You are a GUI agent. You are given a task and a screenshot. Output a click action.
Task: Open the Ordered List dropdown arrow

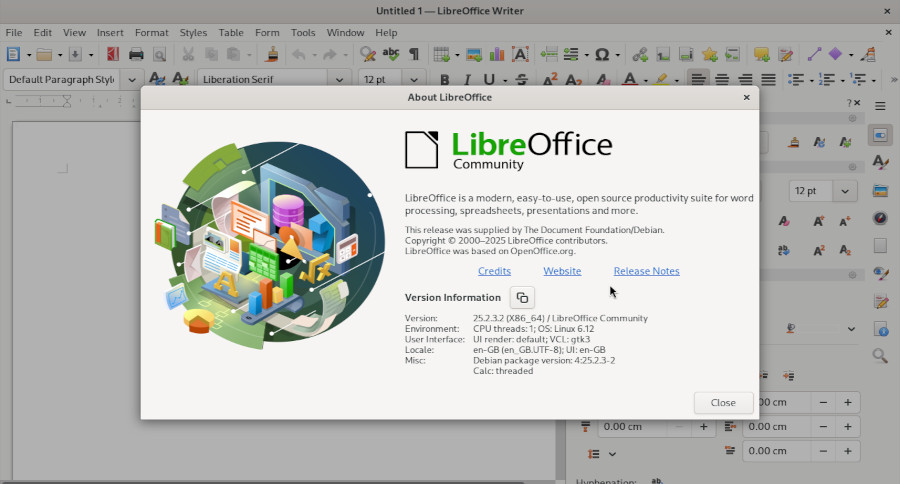pyautogui.click(x=843, y=80)
